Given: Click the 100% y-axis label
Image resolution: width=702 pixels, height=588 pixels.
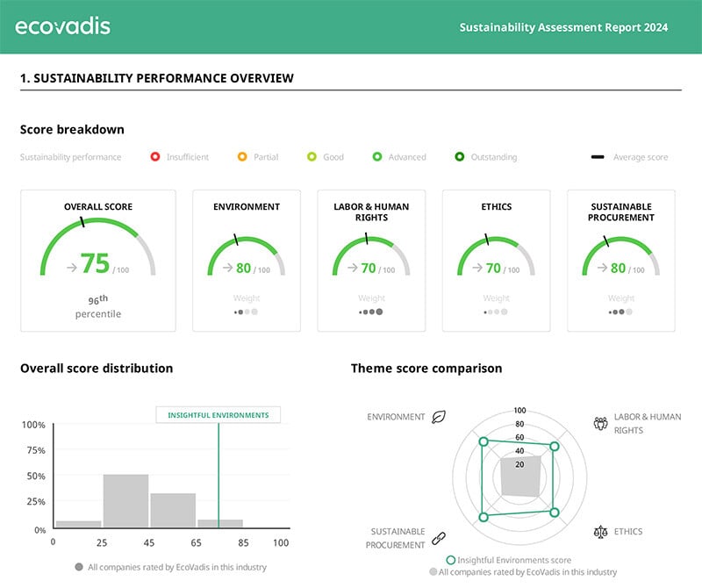Looking at the screenshot, I should tap(33, 425).
